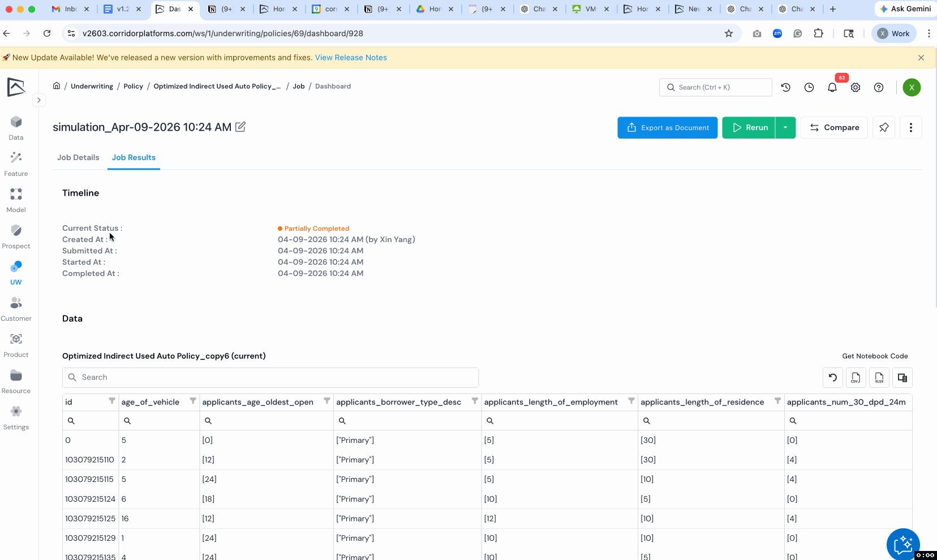The image size is (937, 560).
Task: Open the Work profile menu in Chrome
Action: coord(894,33)
